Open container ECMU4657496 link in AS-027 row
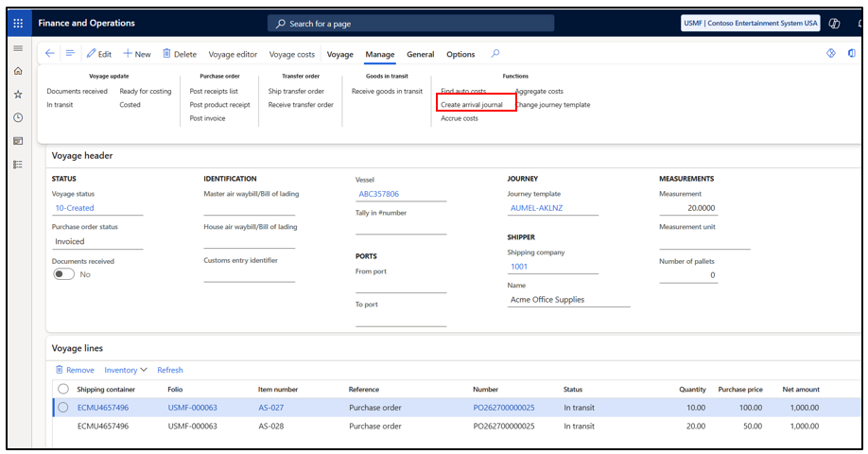 [x=103, y=408]
